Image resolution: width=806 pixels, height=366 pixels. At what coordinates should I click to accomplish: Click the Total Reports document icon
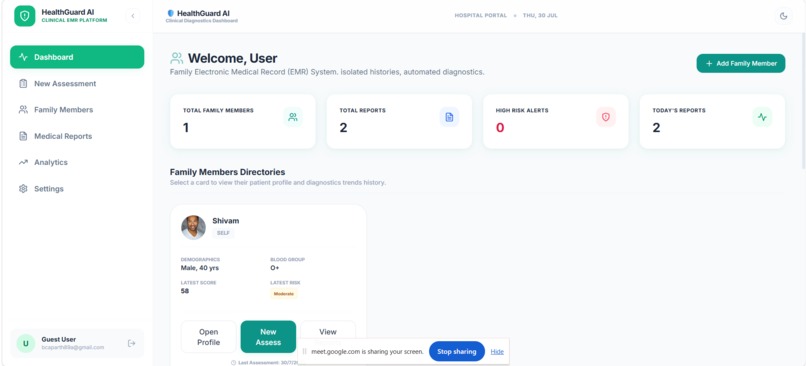coord(449,117)
